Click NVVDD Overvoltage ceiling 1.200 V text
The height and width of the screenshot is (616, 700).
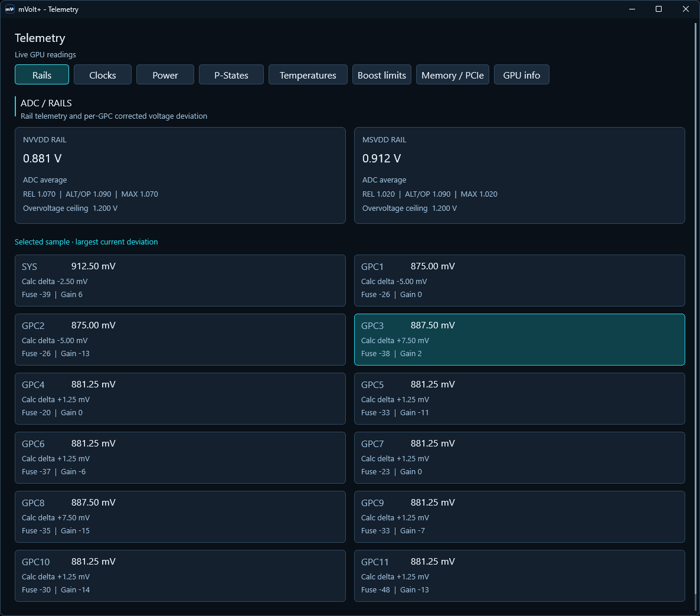coord(70,208)
